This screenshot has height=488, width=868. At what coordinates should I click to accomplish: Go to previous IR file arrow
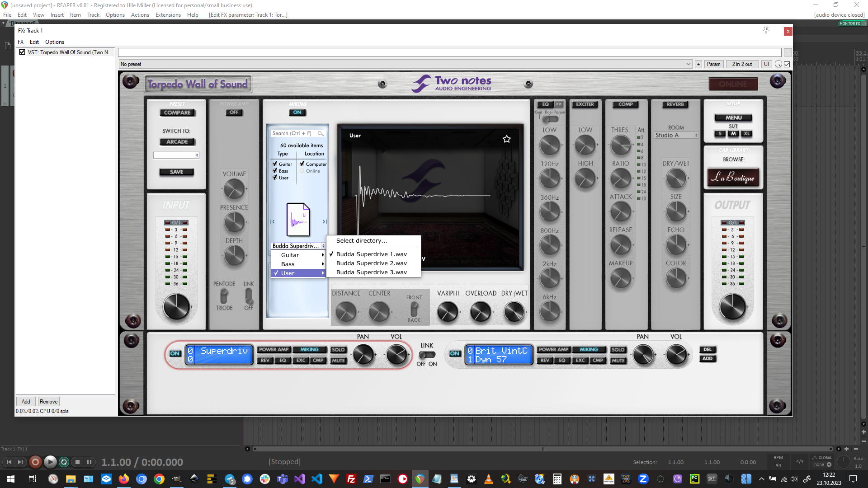(x=272, y=221)
